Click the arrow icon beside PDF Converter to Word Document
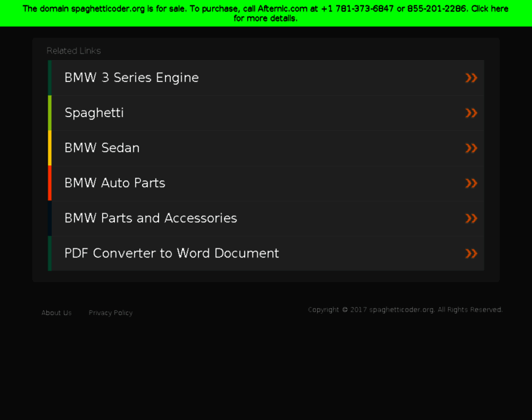 point(471,253)
